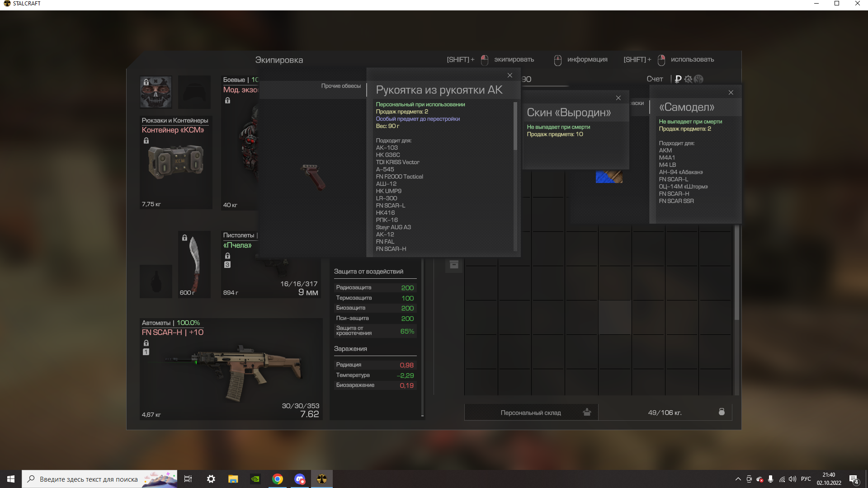Click the Биозаражение 0,19 row
This screenshot has width=868, height=488.
click(375, 385)
